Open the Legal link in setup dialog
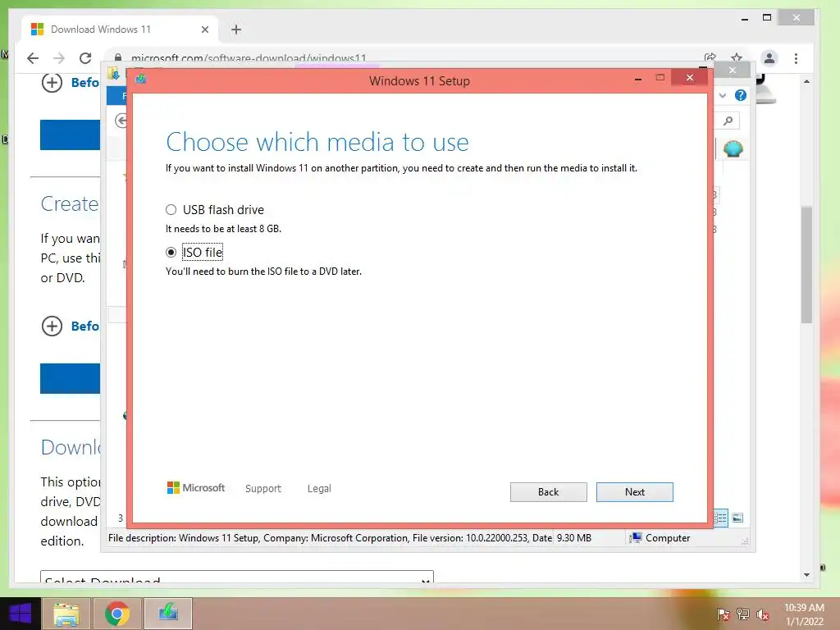840x630 pixels. tap(319, 489)
